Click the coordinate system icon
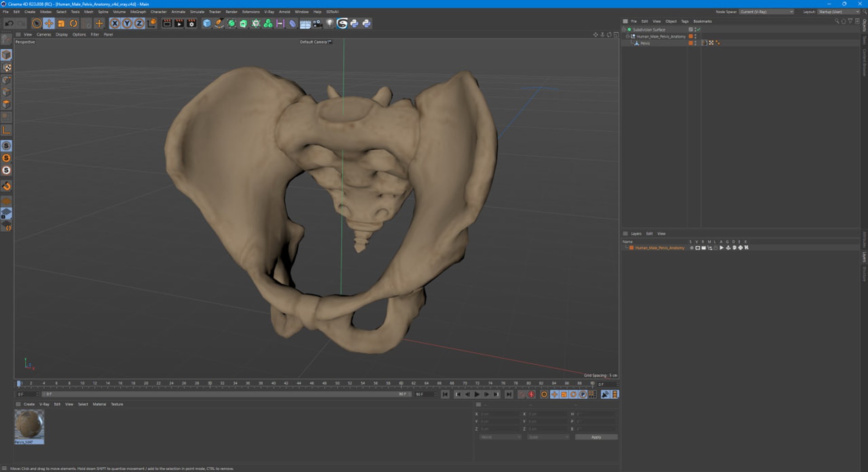The height and width of the screenshot is (472, 868). (x=152, y=24)
